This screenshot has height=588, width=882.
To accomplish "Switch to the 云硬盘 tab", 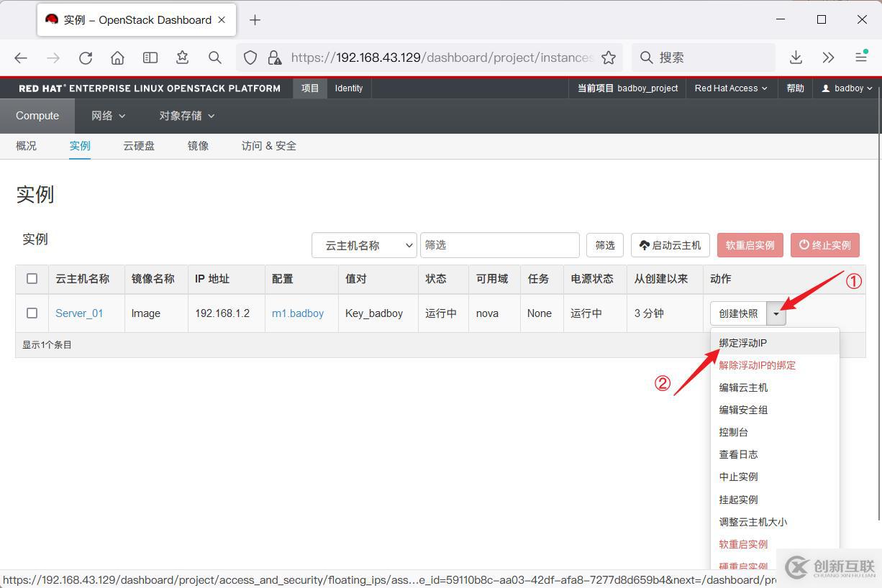I will click(139, 146).
